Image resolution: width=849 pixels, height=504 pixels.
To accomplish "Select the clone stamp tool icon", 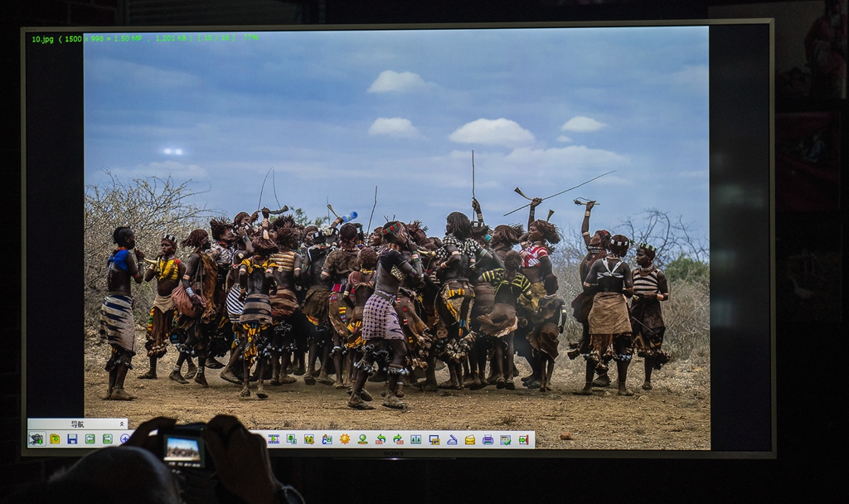I will pos(362,439).
